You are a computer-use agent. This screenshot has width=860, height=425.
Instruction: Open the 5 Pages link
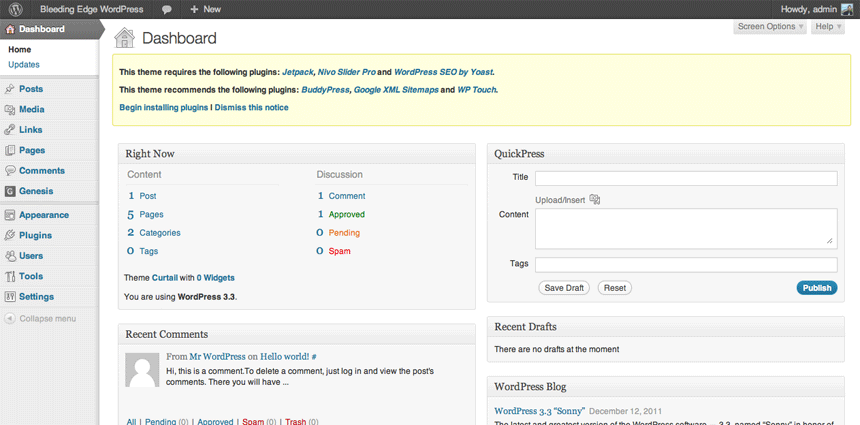145,214
